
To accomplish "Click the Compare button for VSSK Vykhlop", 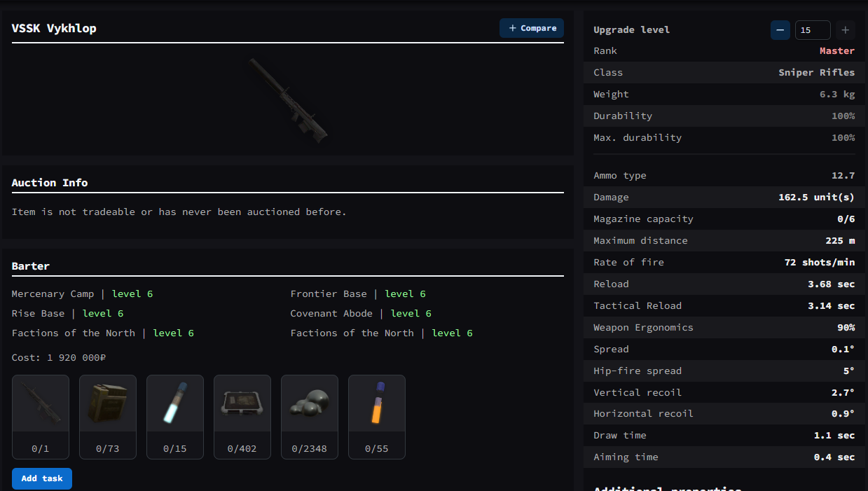I will (532, 28).
